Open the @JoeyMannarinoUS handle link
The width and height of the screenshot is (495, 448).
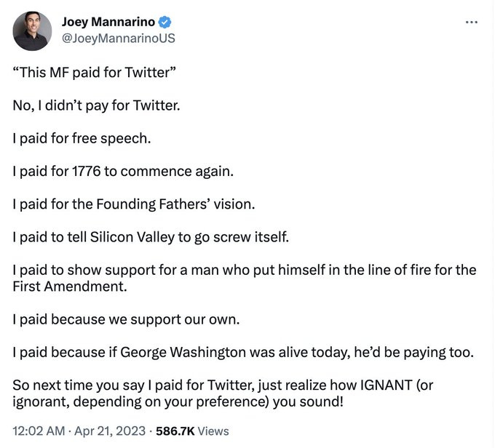pyautogui.click(x=119, y=37)
